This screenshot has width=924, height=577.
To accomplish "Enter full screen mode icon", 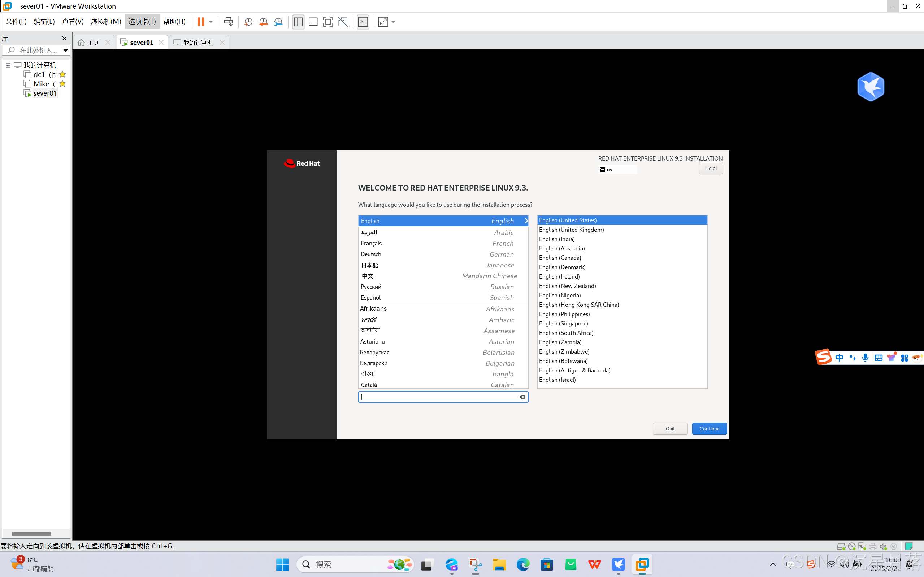I will [x=327, y=22].
